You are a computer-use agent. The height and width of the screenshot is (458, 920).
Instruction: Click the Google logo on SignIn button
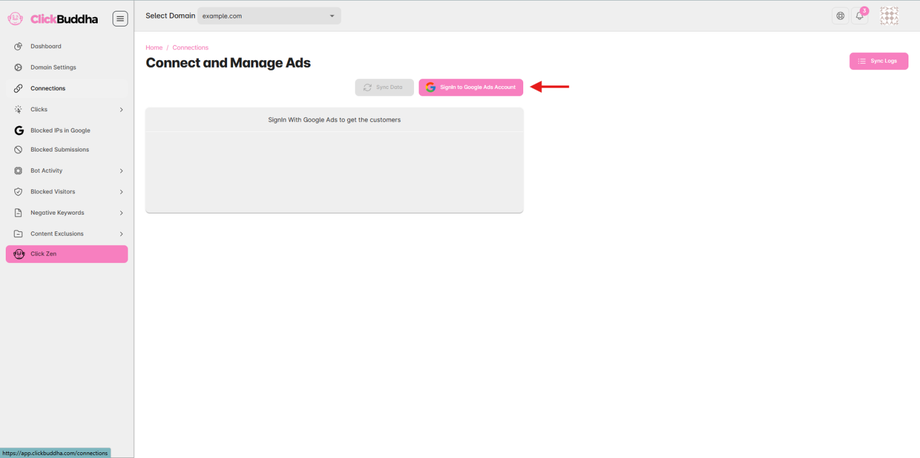(431, 87)
